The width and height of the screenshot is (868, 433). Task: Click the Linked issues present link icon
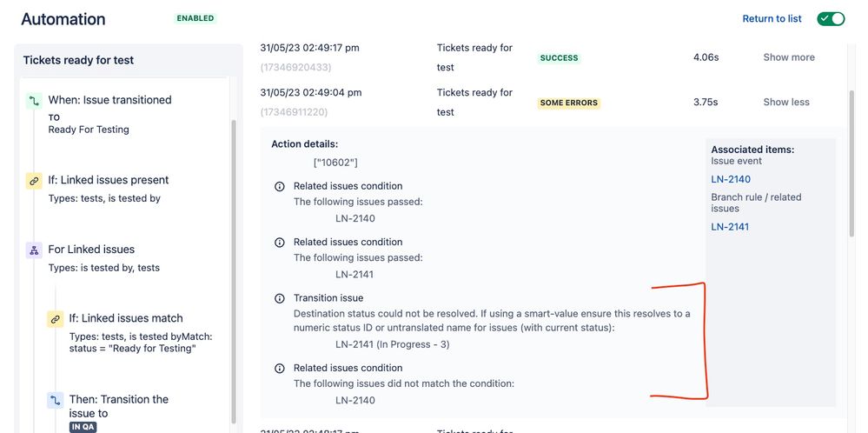pyautogui.click(x=35, y=181)
